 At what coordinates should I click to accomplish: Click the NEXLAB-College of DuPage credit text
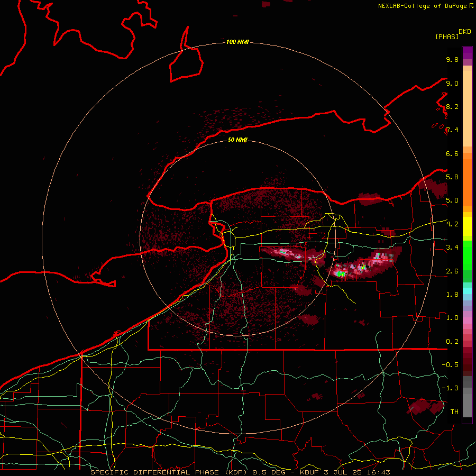click(422, 6)
